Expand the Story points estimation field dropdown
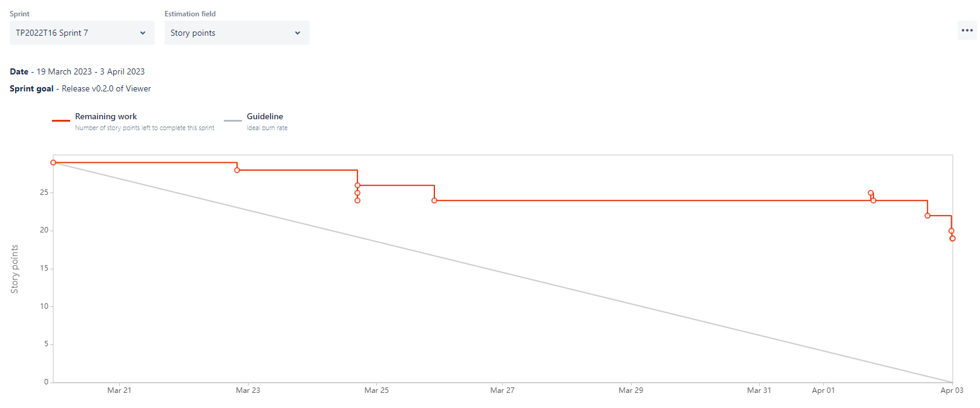The image size is (980, 408). 237,33
